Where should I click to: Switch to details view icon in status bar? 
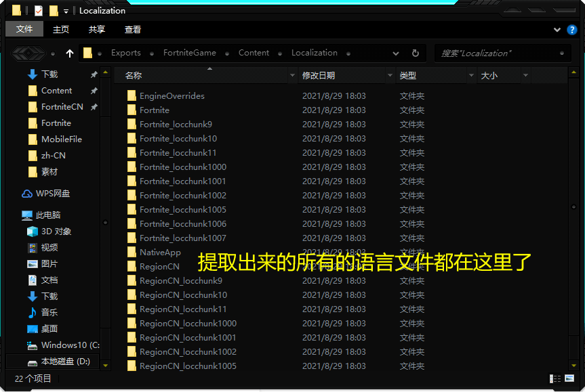tap(555, 378)
